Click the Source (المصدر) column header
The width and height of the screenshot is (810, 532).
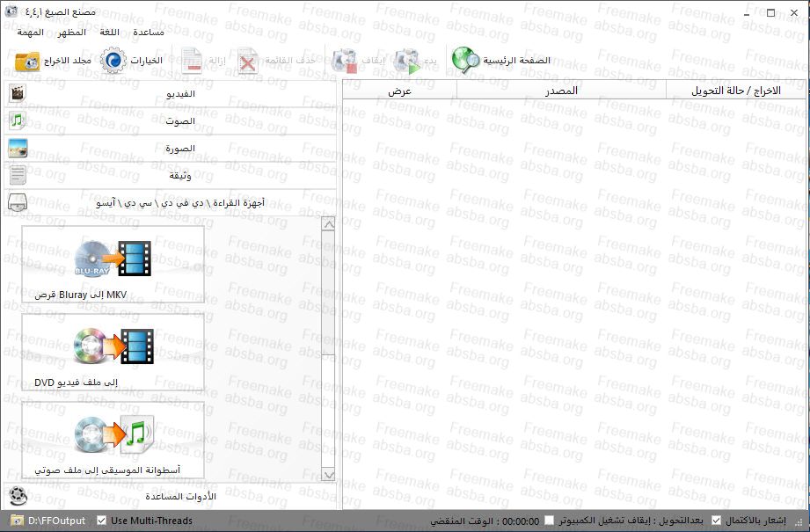tap(561, 91)
